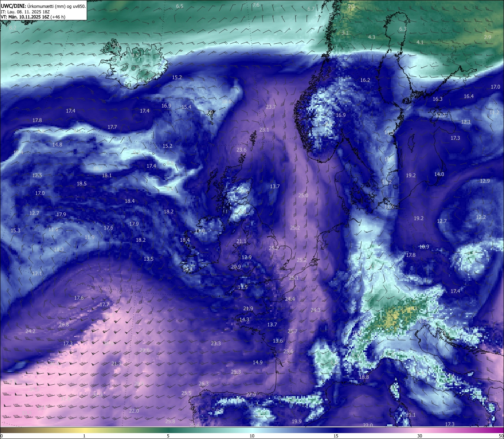This screenshot has height=439, width=504.
Task: Click the 25.3 value label
Action: (x=236, y=372)
